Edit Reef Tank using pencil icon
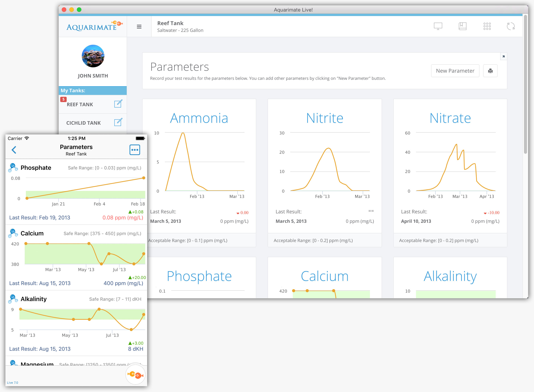534x392 pixels. pyautogui.click(x=118, y=104)
